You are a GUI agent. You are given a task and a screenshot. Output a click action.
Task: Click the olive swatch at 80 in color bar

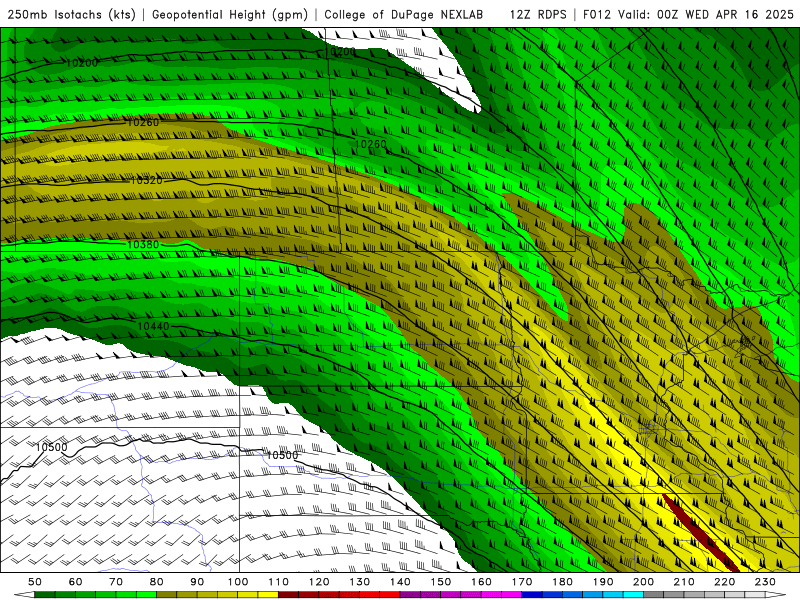(x=167, y=594)
